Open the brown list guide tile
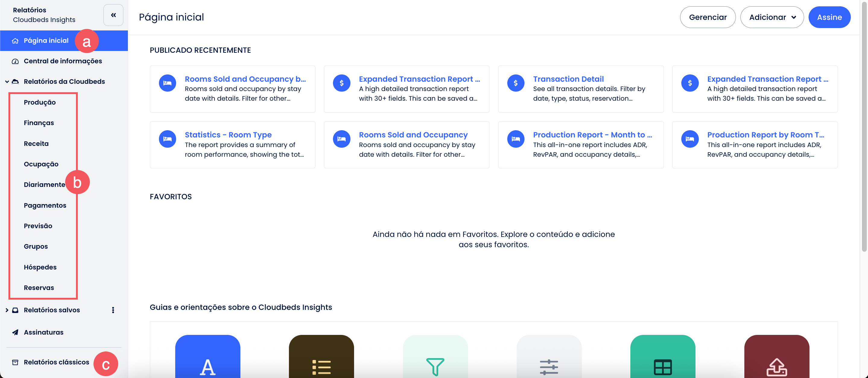Viewport: 868px width, 378px height. (x=321, y=357)
